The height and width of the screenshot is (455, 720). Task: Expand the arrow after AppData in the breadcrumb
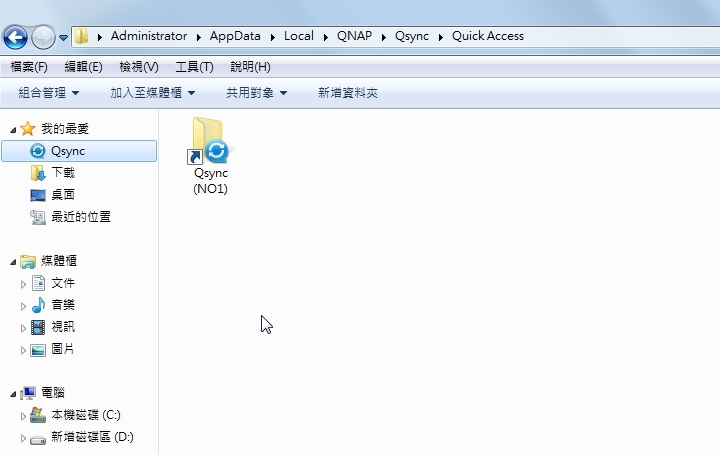point(272,37)
